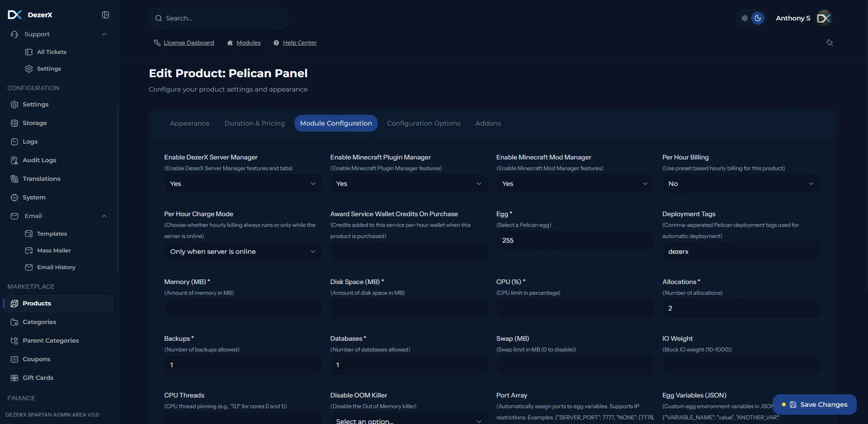Click the Support headset icon
The image size is (868, 424).
coord(14,34)
